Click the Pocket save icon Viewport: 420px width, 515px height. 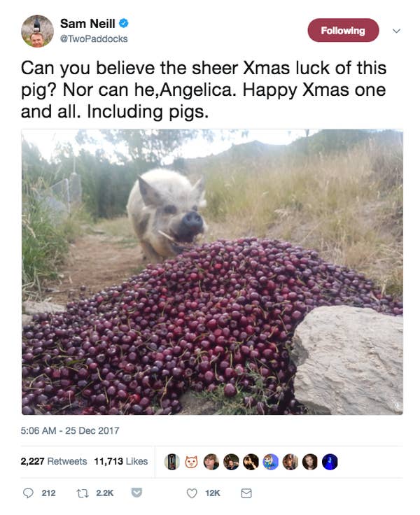click(x=136, y=493)
